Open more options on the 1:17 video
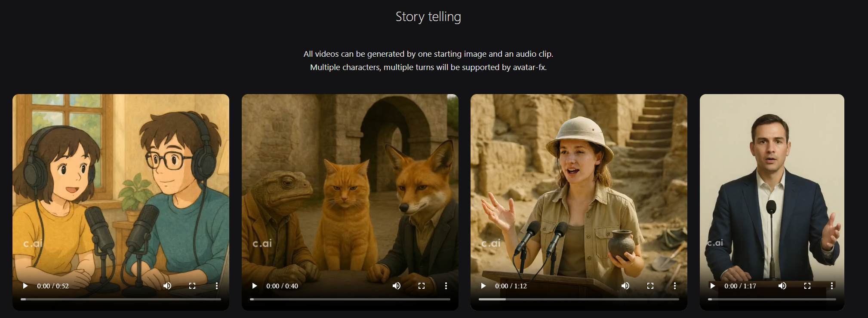Image resolution: width=868 pixels, height=318 pixels. 832,286
